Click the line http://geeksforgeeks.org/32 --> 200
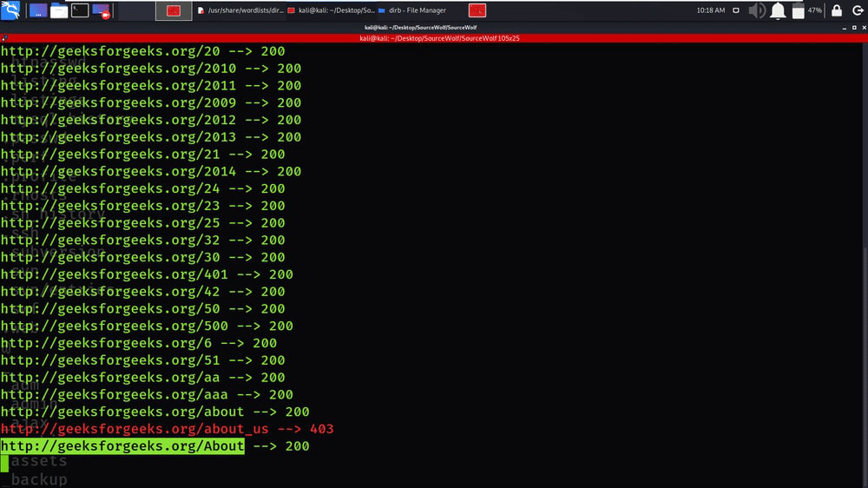This screenshot has width=868, height=488. pyautogui.click(x=143, y=240)
